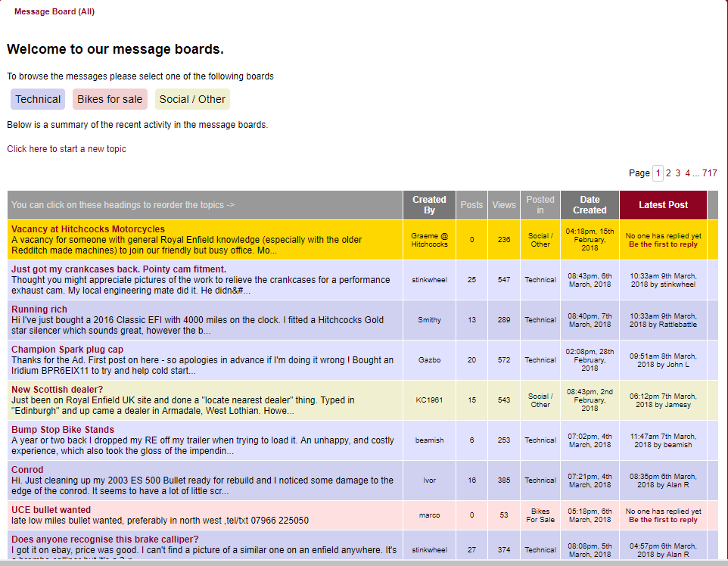Open the Technical message board
728x566 pixels.
click(38, 99)
